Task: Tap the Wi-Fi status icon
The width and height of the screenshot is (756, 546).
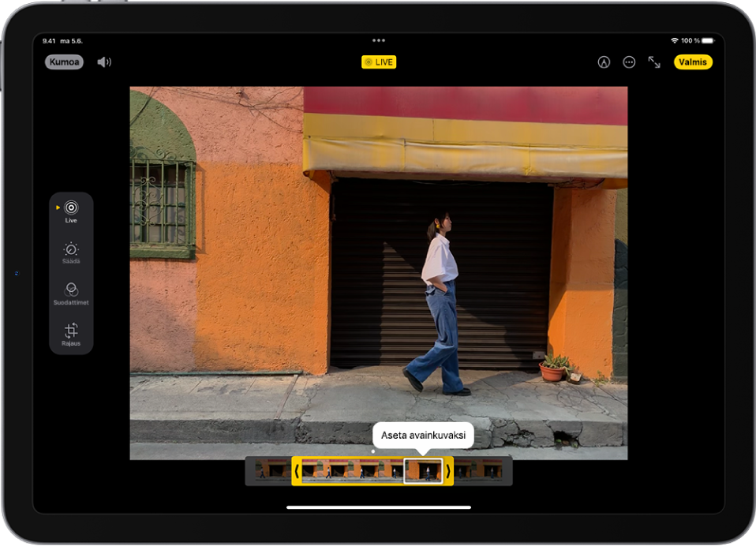Action: 675,40
